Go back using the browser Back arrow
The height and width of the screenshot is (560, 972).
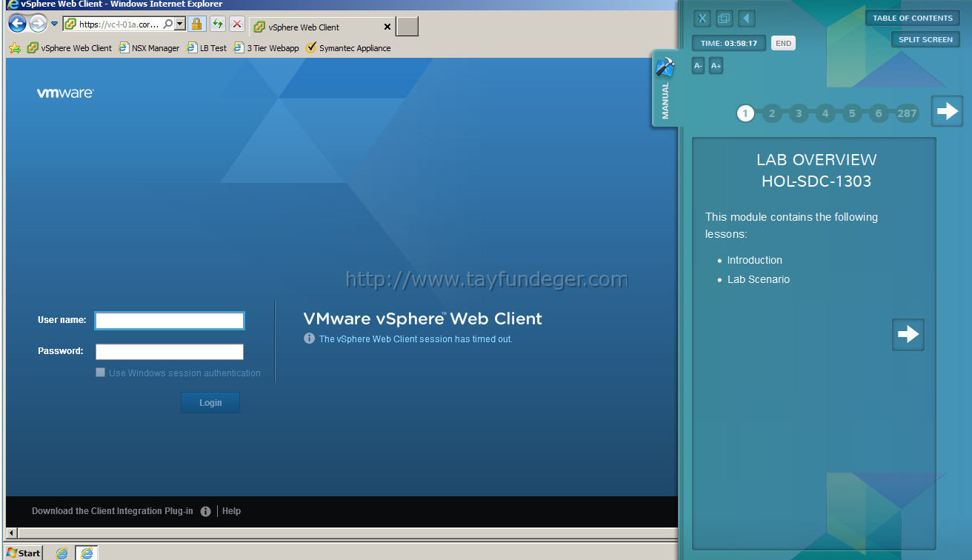pyautogui.click(x=17, y=24)
